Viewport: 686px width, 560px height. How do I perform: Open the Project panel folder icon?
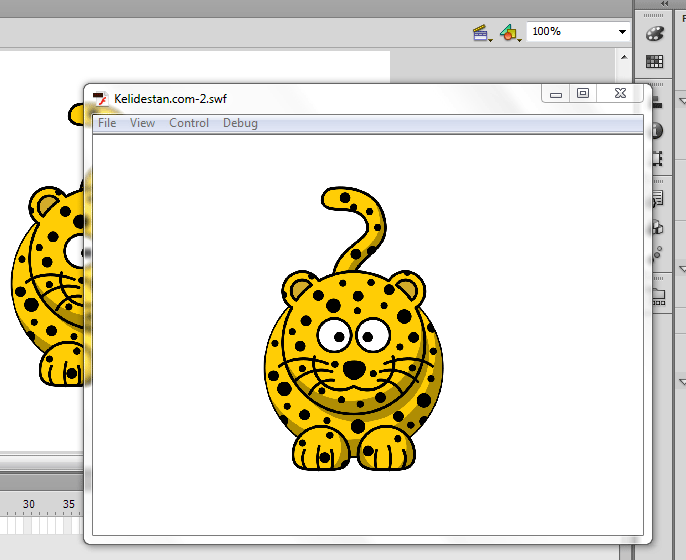point(658,297)
